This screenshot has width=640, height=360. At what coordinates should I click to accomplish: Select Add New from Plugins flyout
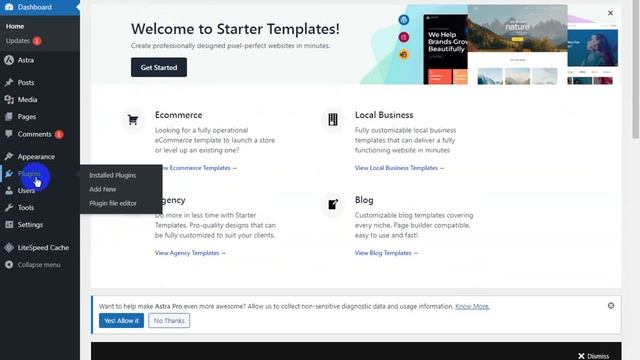click(102, 189)
